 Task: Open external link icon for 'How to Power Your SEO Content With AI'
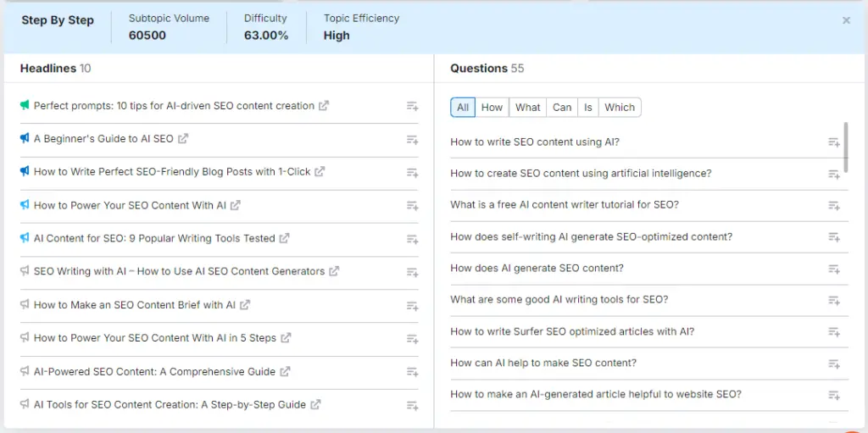tap(236, 205)
